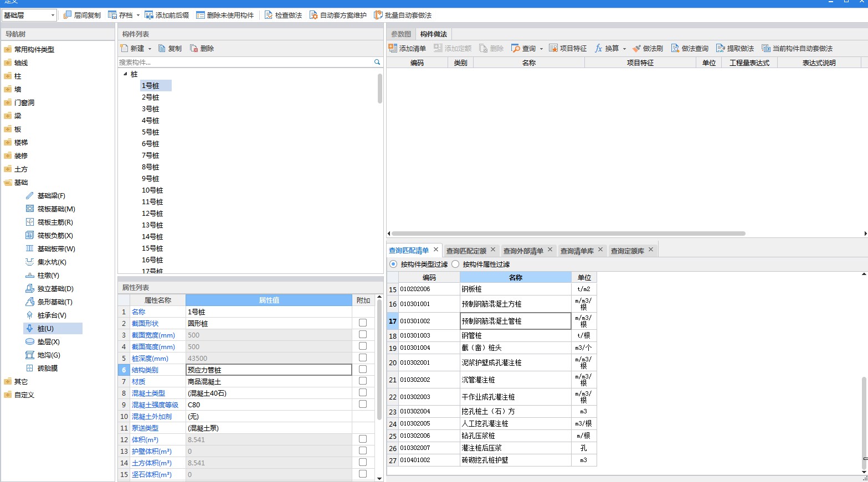Toggle 附加 checkbox for 结构类别 row
The width and height of the screenshot is (868, 482).
(x=363, y=369)
